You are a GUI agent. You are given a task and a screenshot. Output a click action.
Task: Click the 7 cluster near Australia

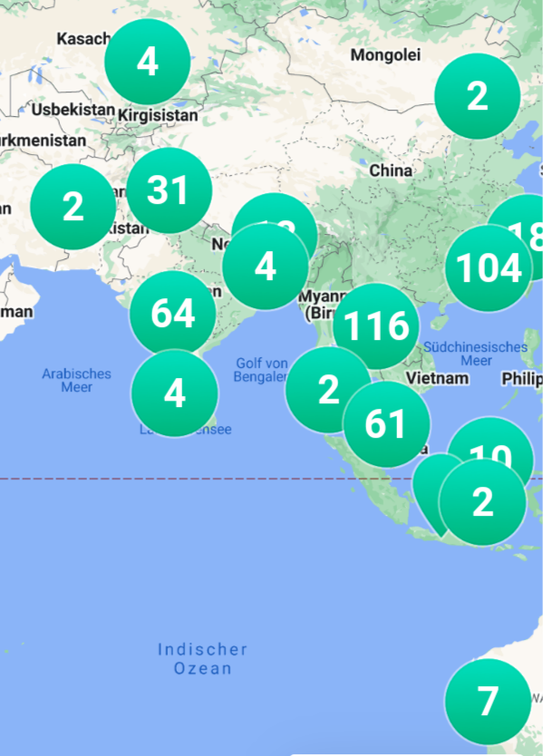[488, 702]
